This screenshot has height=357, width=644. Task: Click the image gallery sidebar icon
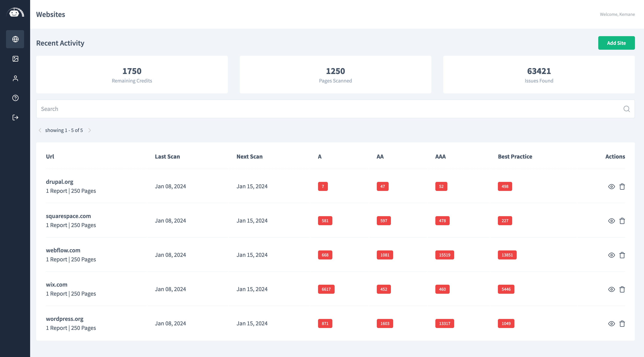(15, 59)
